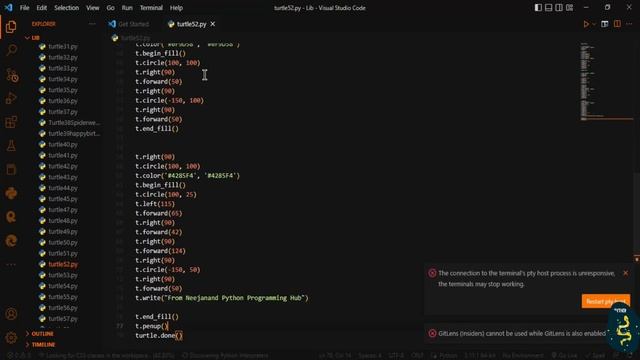The image size is (640, 360).
Task: Click the t.forward(124) line
Action: pyautogui.click(x=160, y=251)
